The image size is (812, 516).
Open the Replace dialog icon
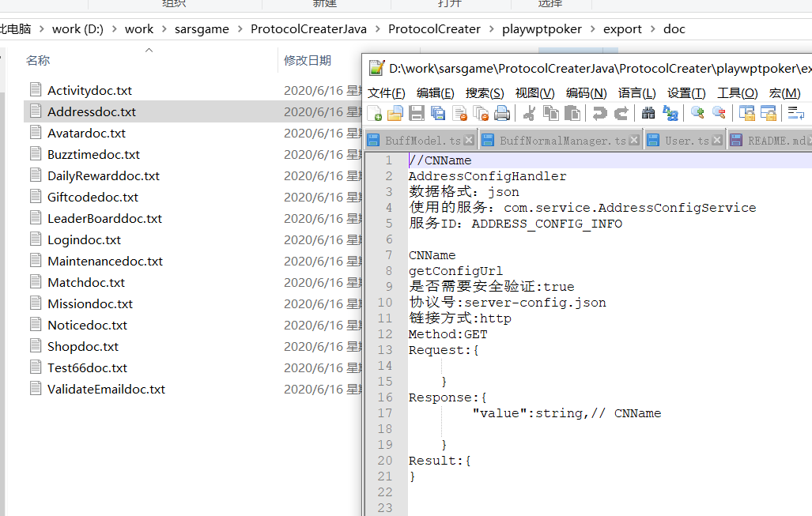point(670,113)
